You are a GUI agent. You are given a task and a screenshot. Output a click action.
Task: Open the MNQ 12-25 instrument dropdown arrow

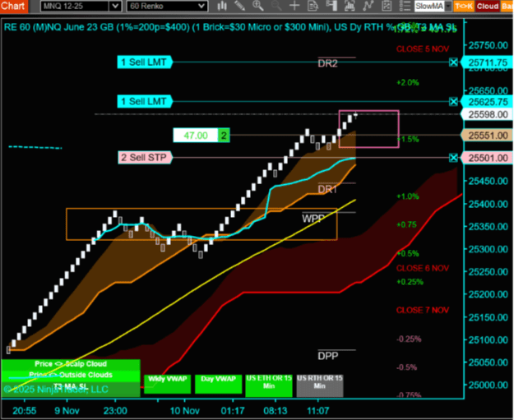[x=115, y=7]
